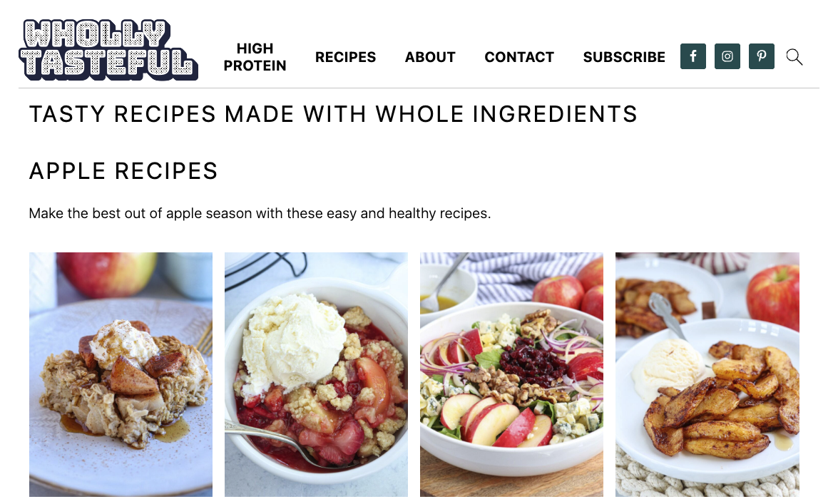Screen dimensions: 838x504
Task: Go to the Contact page
Action: tap(519, 56)
